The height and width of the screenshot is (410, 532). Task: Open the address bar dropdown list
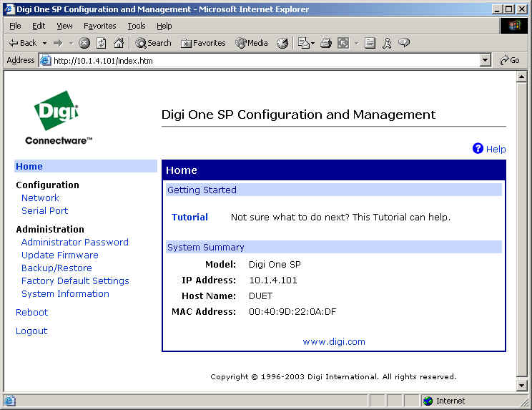coord(486,61)
